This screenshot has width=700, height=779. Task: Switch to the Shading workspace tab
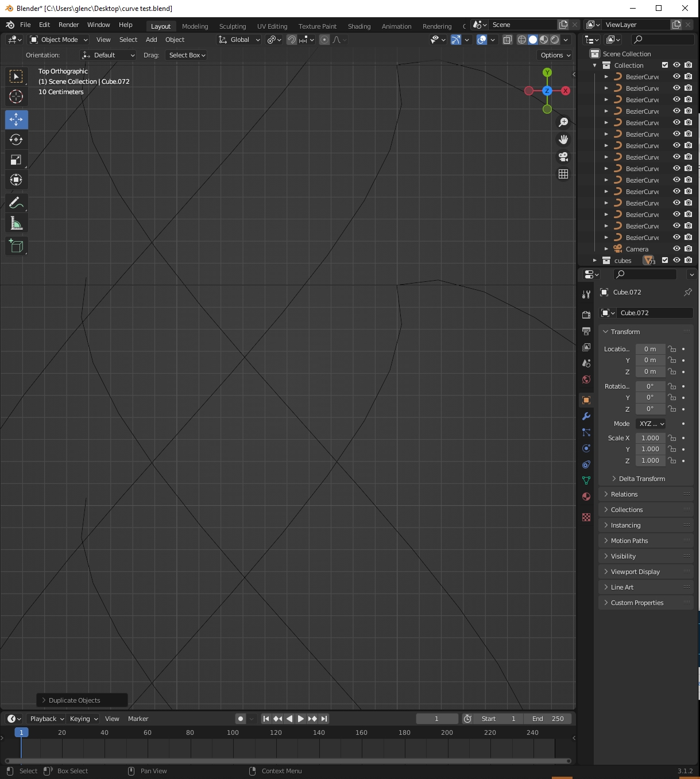click(359, 26)
